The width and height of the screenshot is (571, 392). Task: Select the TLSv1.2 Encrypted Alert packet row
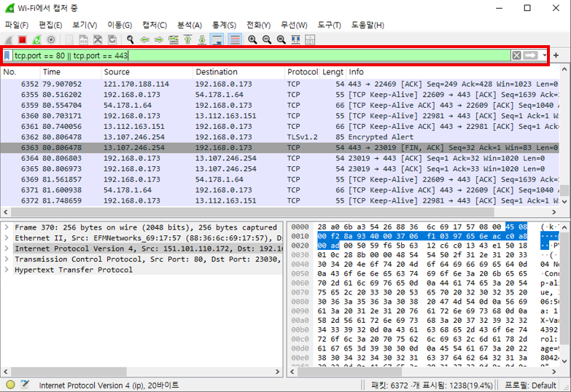219,136
